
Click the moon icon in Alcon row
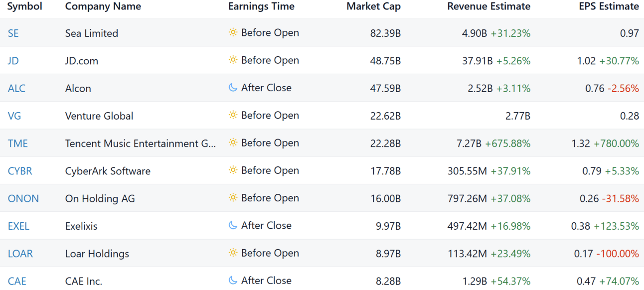pos(233,88)
